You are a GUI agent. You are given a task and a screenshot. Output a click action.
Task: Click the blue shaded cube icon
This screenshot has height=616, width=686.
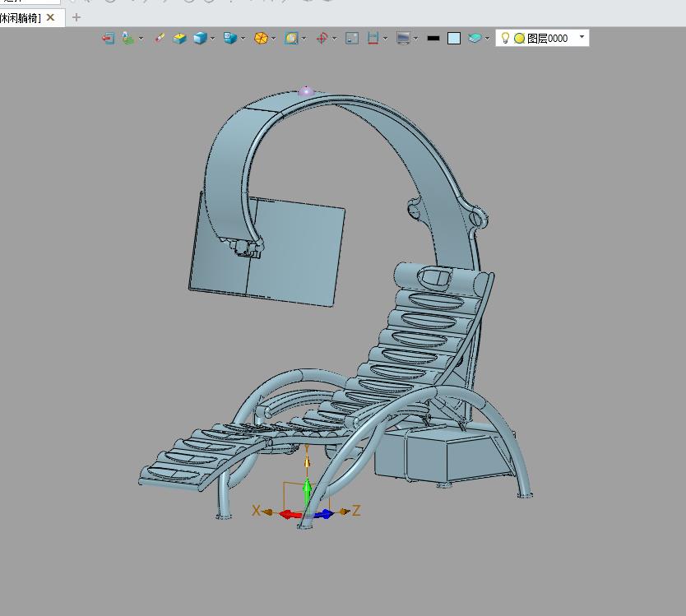(200, 39)
